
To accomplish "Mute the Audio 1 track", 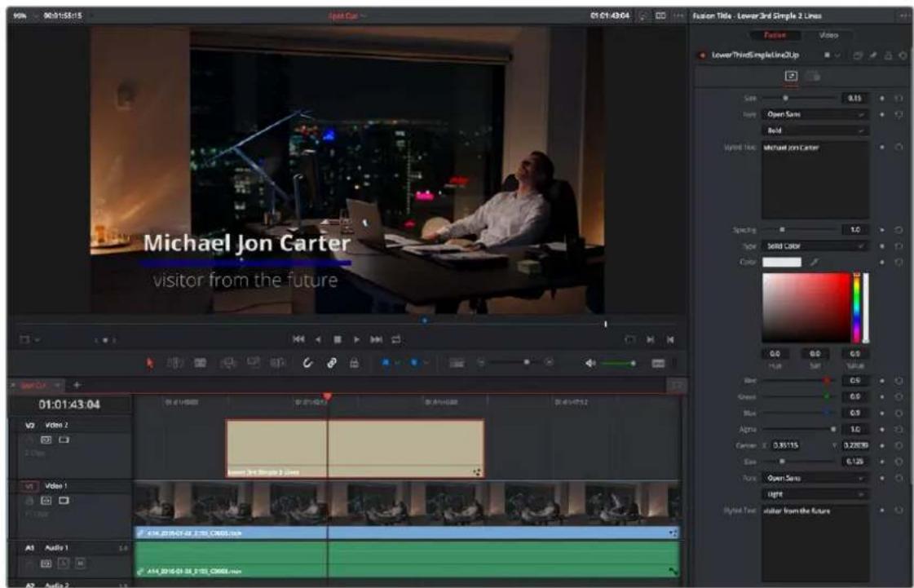I will (80, 564).
